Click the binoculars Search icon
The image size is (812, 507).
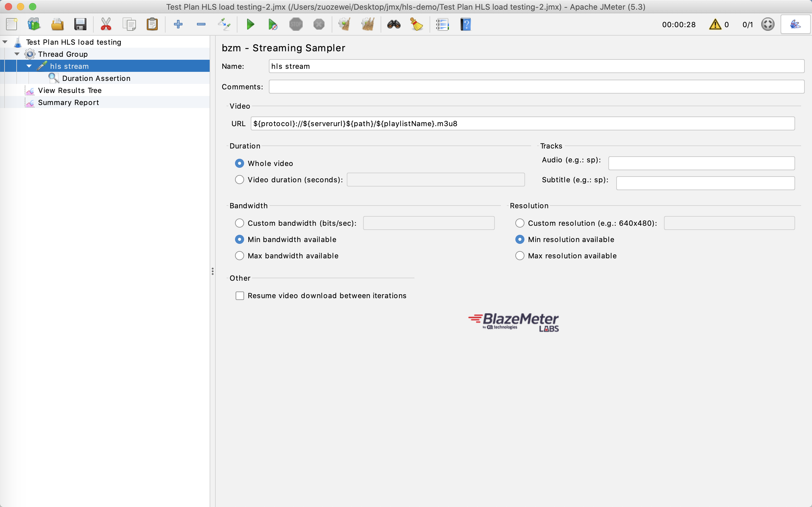tap(394, 24)
